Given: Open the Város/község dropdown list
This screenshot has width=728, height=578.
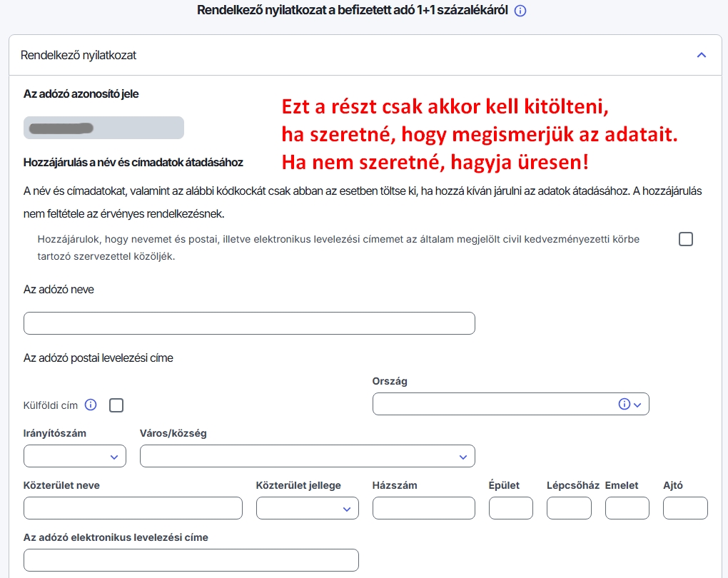Looking at the screenshot, I should point(307,456).
